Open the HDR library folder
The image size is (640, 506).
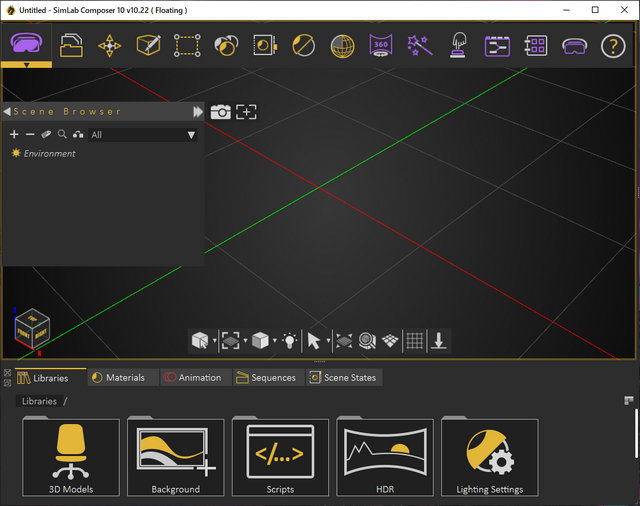[385, 458]
